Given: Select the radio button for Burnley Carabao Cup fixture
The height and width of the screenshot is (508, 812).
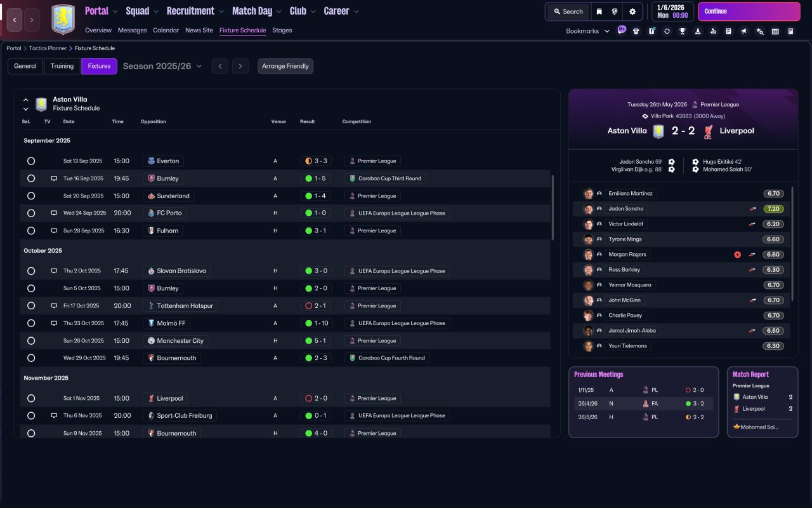Looking at the screenshot, I should click(x=31, y=178).
